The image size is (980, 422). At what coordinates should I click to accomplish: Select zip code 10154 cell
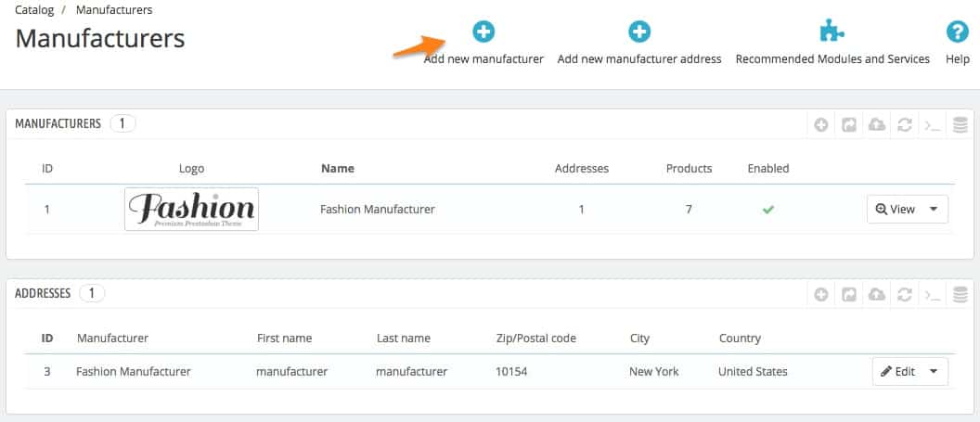[x=511, y=371]
